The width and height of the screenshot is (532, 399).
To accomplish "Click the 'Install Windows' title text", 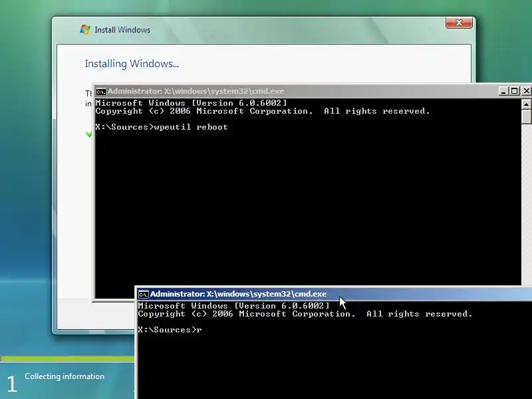I will (122, 30).
